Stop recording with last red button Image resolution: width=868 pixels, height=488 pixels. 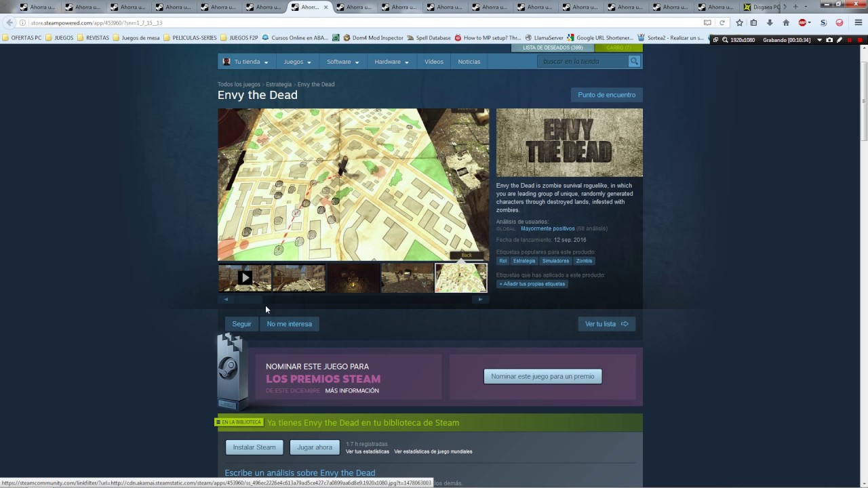[861, 40]
